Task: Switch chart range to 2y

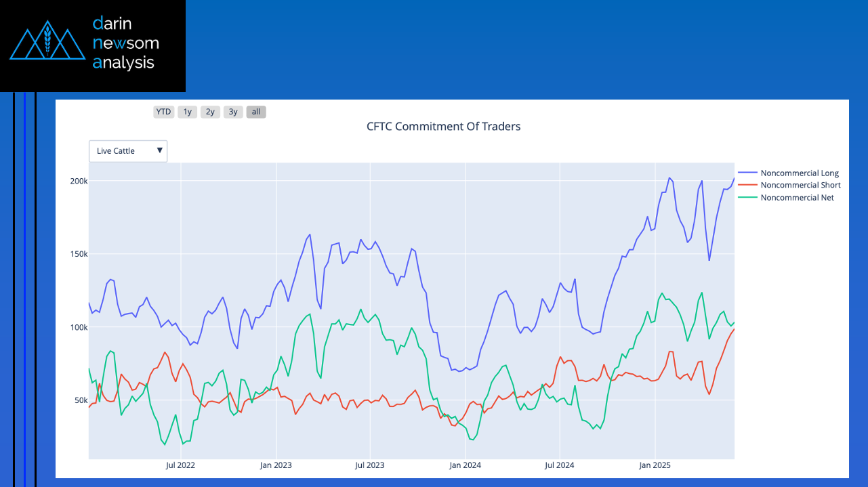Action: pos(210,112)
